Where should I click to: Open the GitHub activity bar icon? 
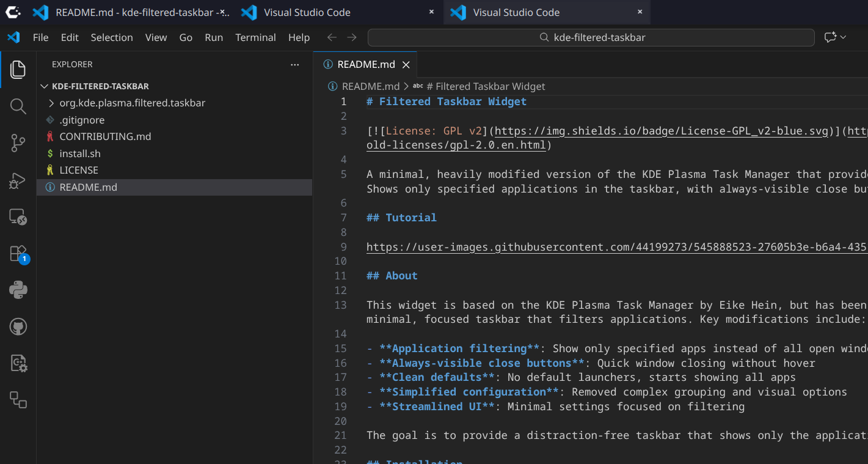click(x=18, y=326)
